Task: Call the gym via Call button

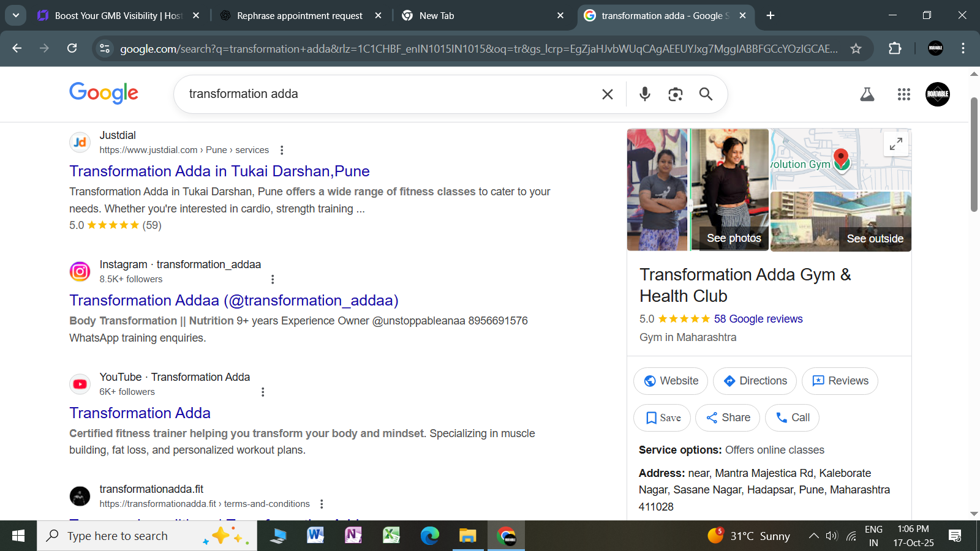Action: pyautogui.click(x=792, y=418)
